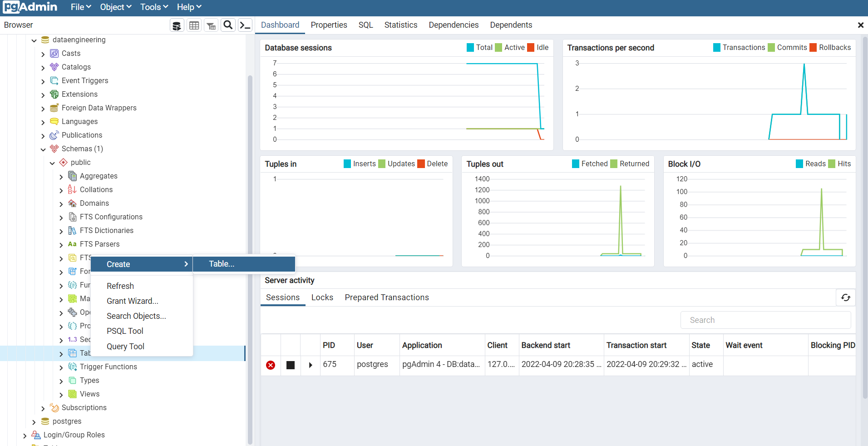Click the pgAdmin logo
Screen dimensions: 868x446
[x=30, y=7]
